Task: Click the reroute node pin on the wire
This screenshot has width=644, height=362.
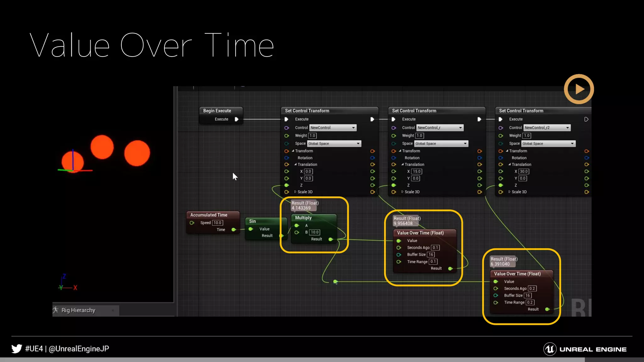Action: pos(335,282)
